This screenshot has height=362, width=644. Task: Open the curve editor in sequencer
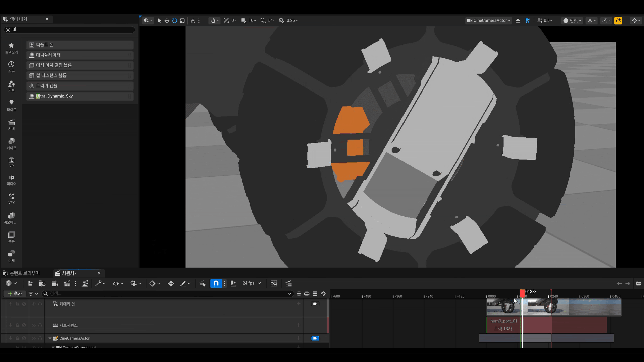click(x=274, y=284)
